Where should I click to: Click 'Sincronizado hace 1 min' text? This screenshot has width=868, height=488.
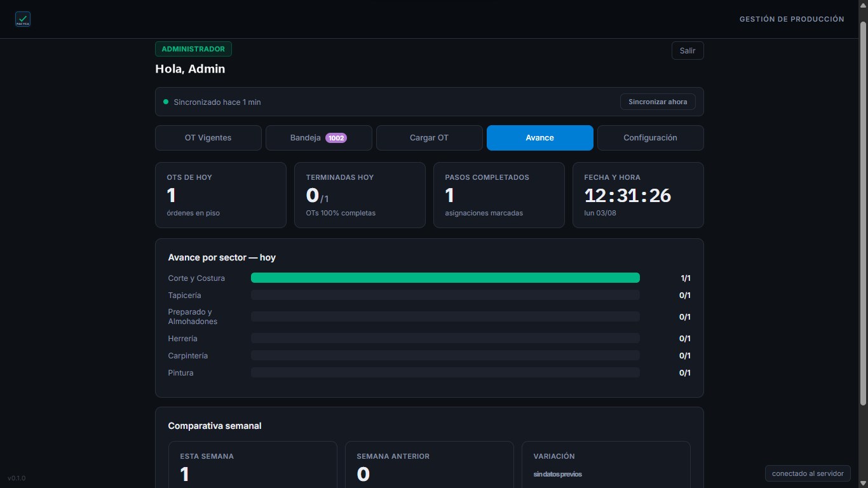[217, 102]
